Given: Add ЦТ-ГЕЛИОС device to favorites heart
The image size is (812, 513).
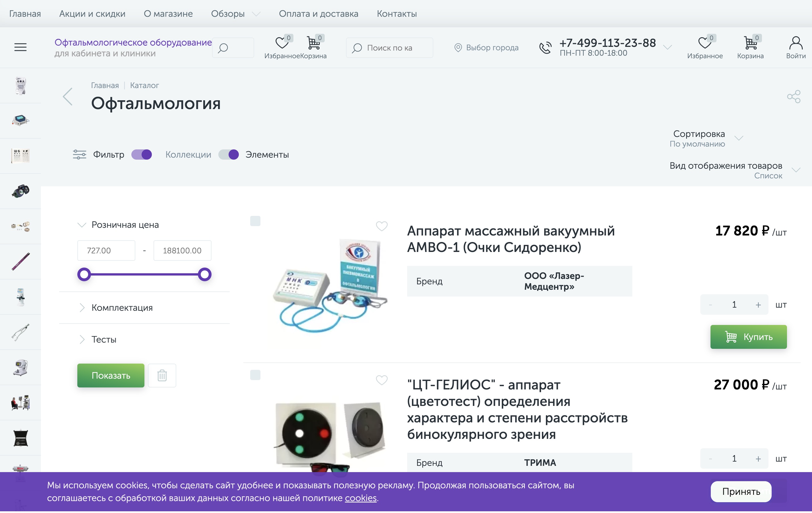Looking at the screenshot, I should tap(381, 380).
